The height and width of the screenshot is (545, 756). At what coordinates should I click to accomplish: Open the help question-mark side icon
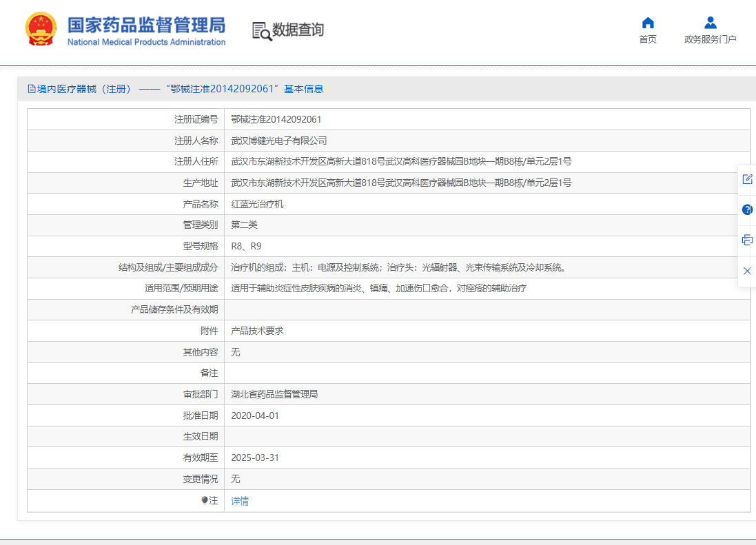click(747, 209)
